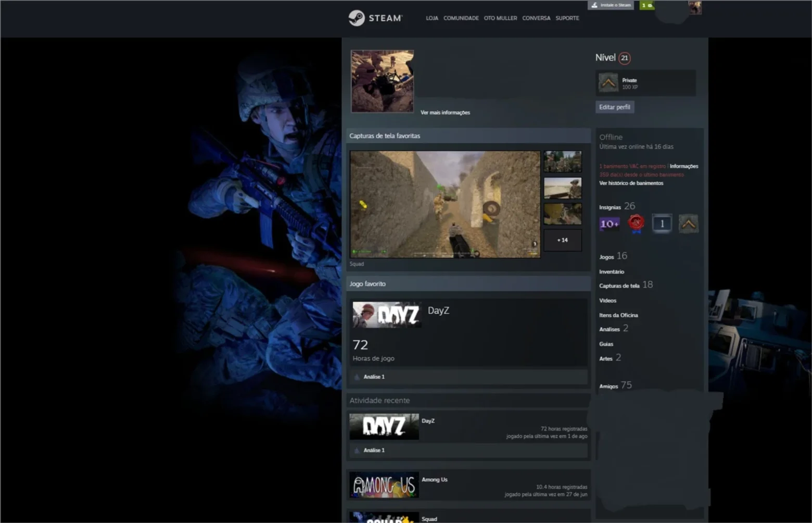Viewport: 812px width, 523px height.
Task: Click the 'Última vez online há 16 dias' text
Action: click(636, 147)
